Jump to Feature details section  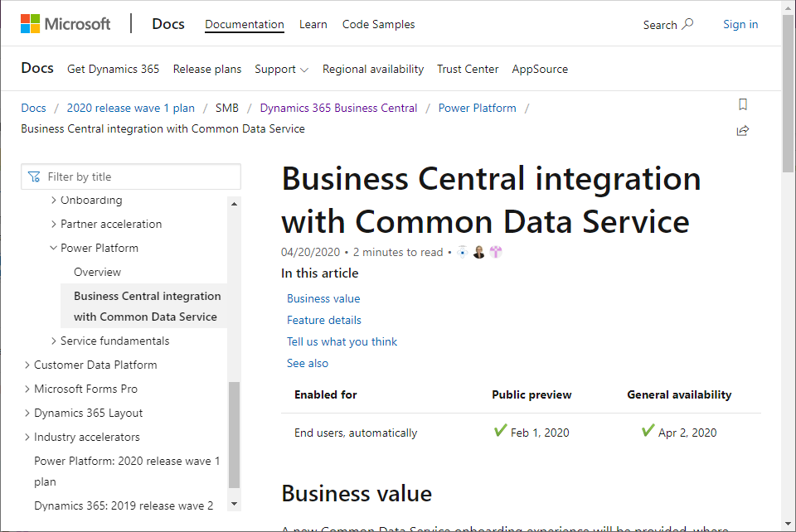pos(324,320)
